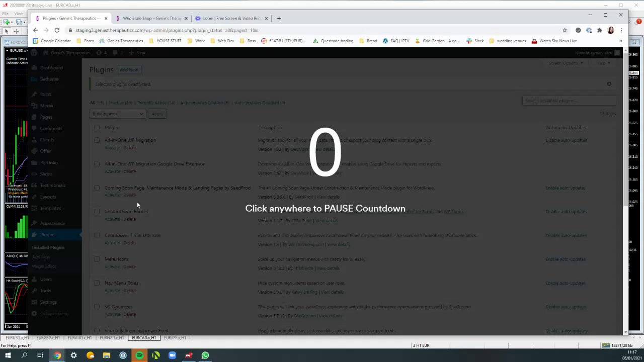This screenshot has height=362, width=644.
Task: Close the Wholesale Shop tab
Action: pyautogui.click(x=186, y=18)
